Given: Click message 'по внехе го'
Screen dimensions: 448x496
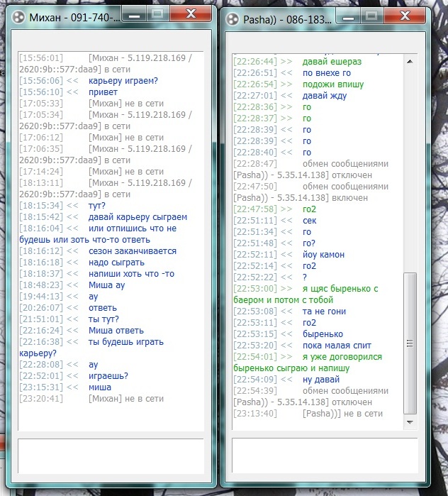Looking at the screenshot, I should (x=327, y=73).
